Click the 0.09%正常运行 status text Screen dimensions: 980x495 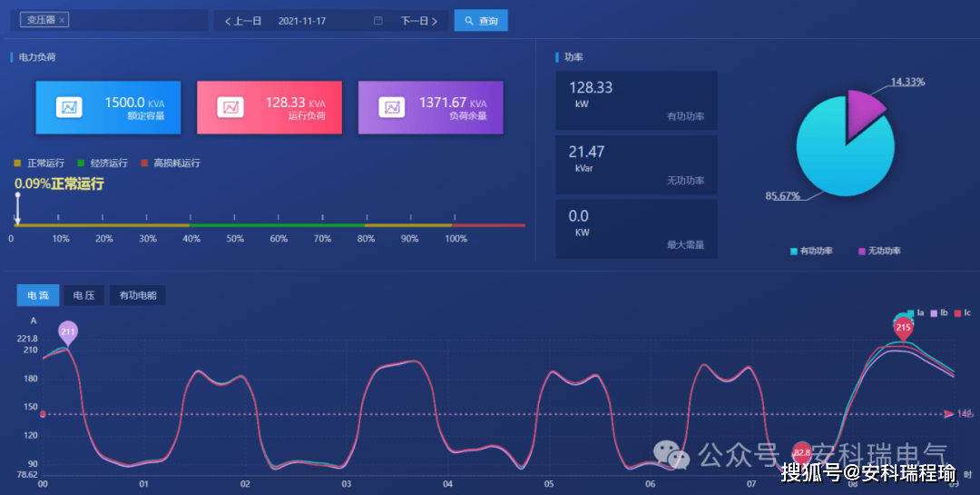tap(59, 184)
